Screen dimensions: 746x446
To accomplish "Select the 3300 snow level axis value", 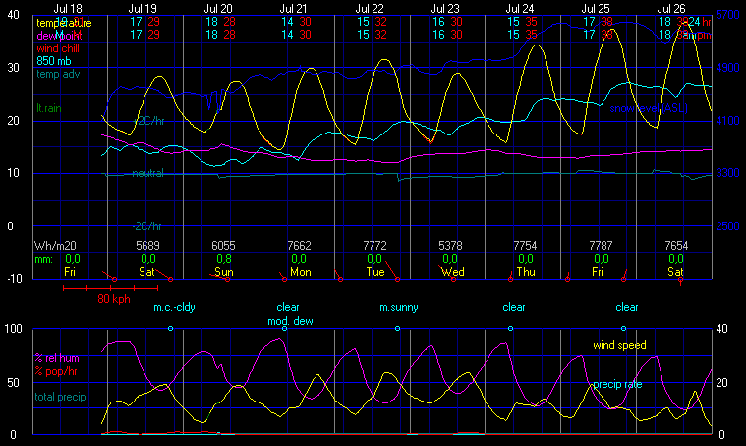I will pos(728,173).
